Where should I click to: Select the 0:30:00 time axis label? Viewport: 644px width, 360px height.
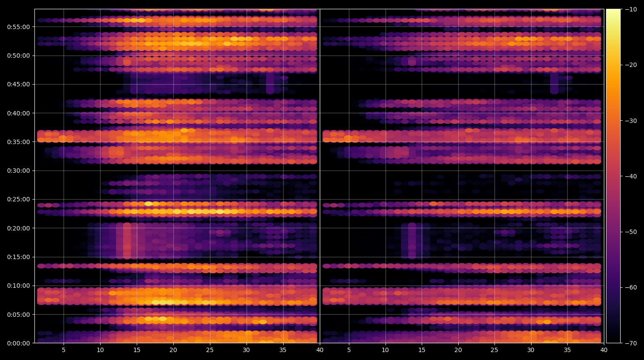click(x=19, y=171)
